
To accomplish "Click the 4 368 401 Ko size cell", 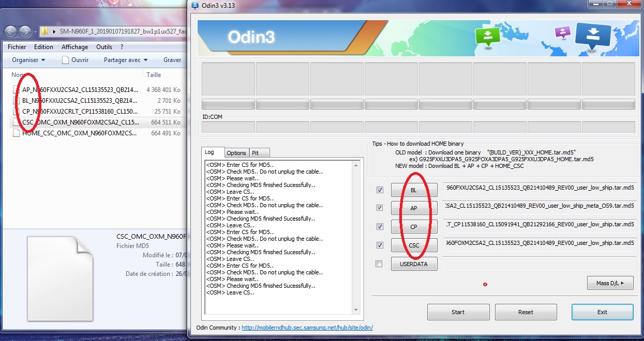I will (x=163, y=90).
